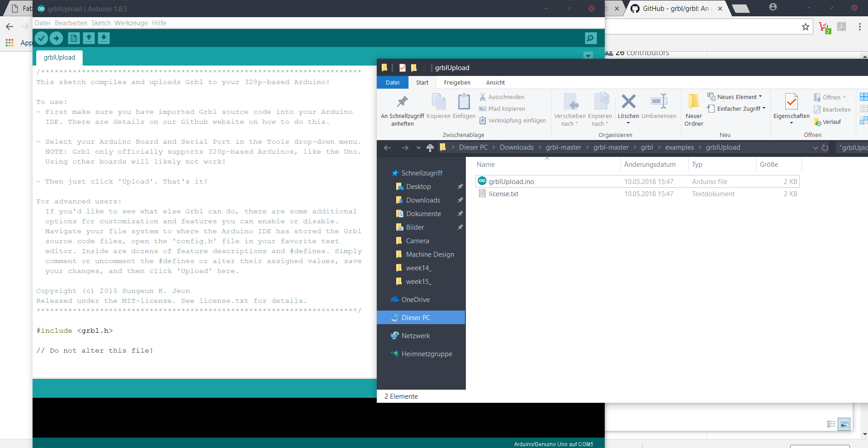The image size is (868, 448).
Task: Create a new sketch with the New icon
Action: (x=74, y=38)
